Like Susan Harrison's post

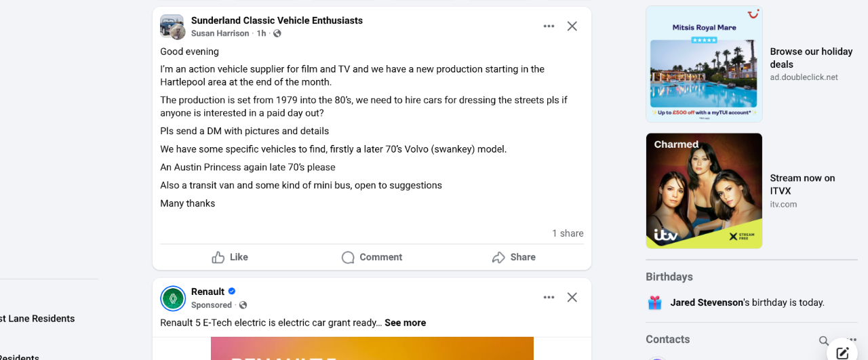coord(230,257)
